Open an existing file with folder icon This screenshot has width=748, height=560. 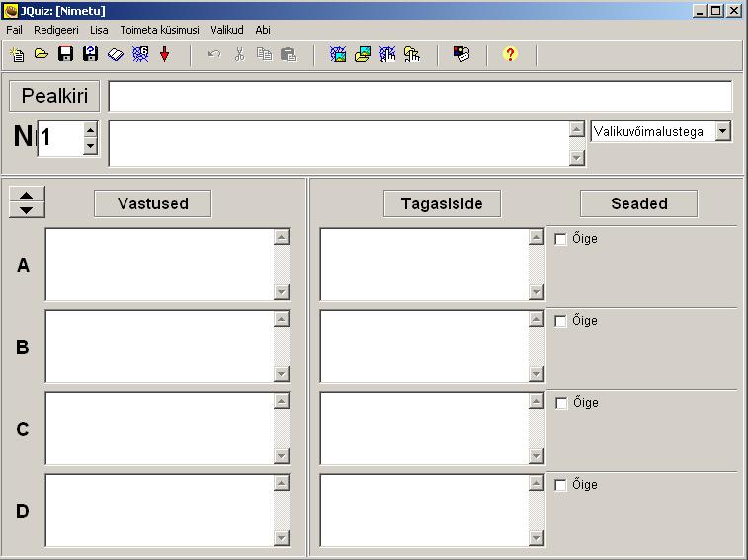click(42, 54)
